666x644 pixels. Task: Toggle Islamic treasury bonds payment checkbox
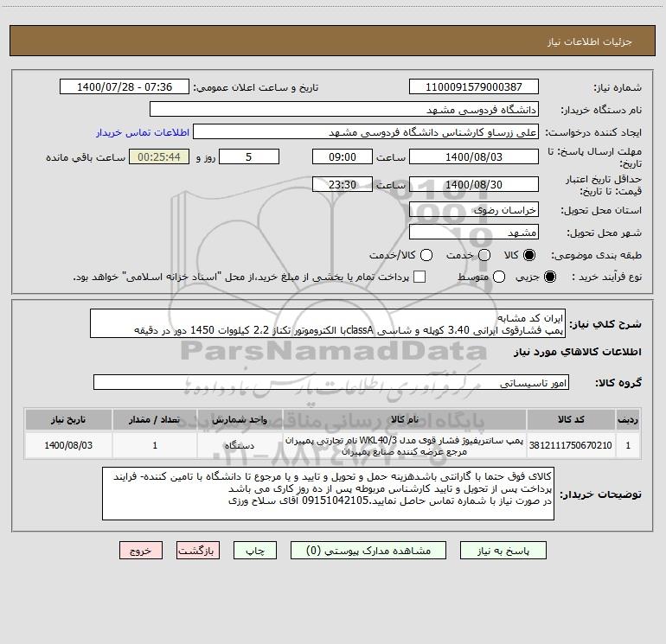[419, 277]
